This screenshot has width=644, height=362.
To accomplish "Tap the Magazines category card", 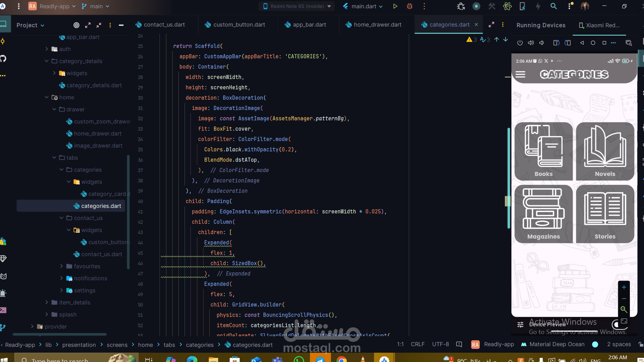I will pos(543,214).
